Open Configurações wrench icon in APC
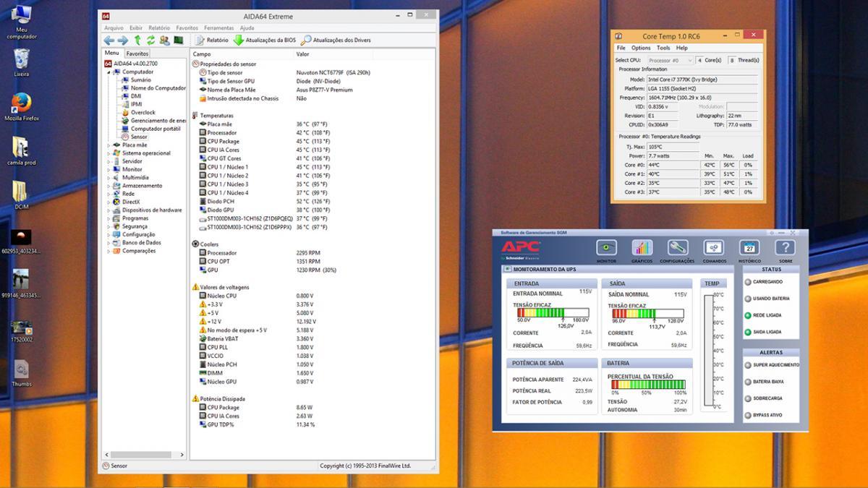 pos(677,251)
